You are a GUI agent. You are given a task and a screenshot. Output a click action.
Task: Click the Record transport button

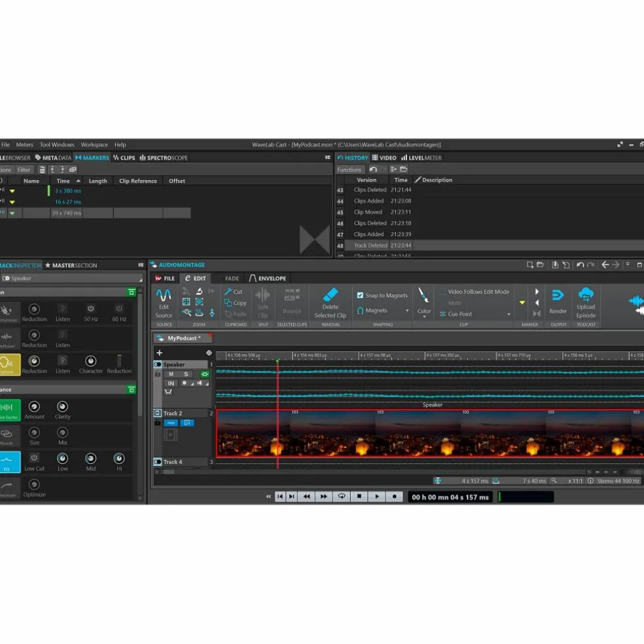pyautogui.click(x=394, y=496)
